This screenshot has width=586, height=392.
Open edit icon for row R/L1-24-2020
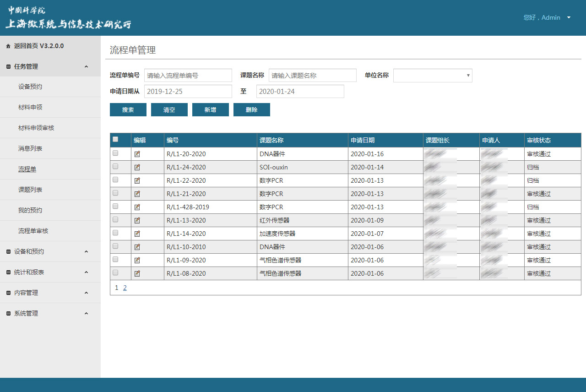137,168
